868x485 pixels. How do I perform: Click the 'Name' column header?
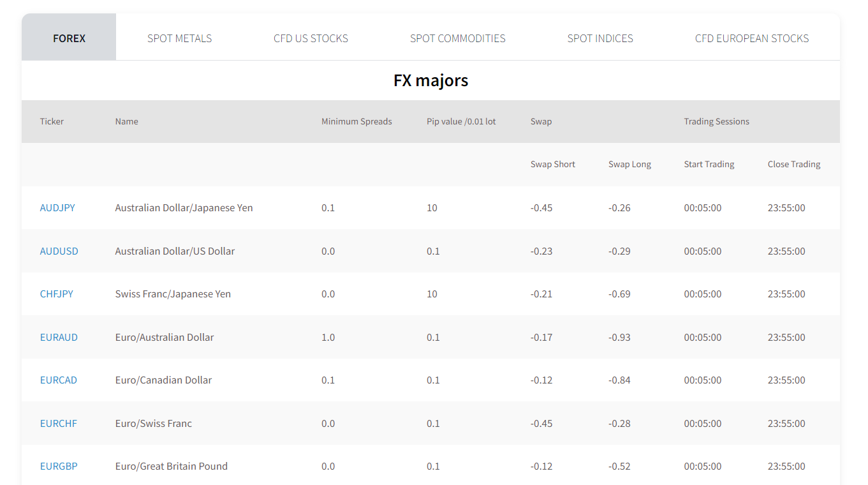click(x=127, y=121)
